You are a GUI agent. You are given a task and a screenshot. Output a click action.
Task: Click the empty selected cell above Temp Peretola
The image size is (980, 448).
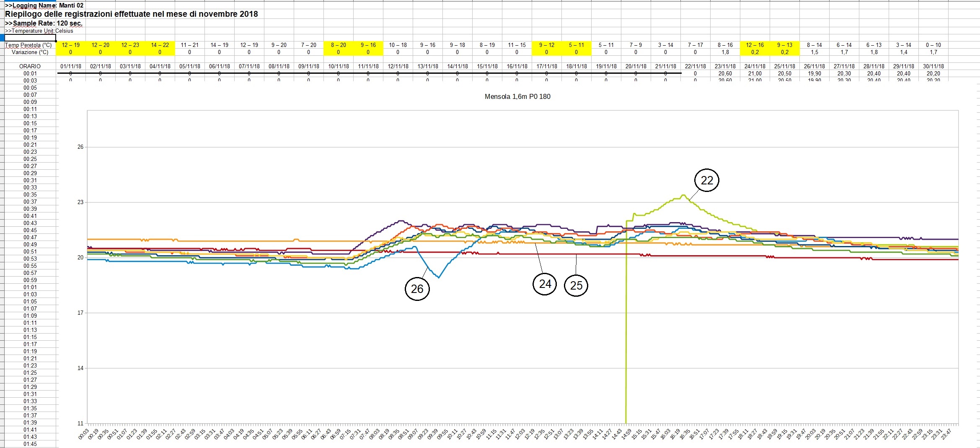point(30,38)
